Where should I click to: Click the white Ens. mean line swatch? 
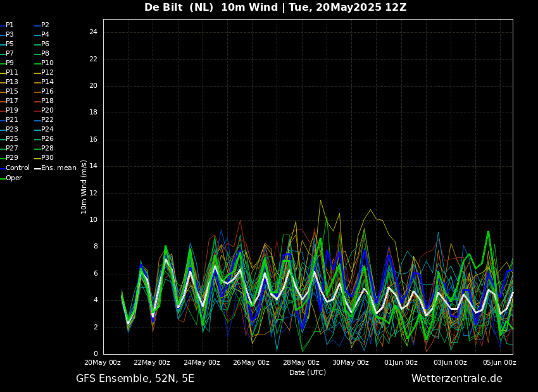click(x=37, y=168)
